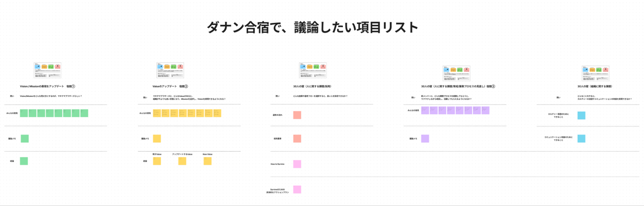
Task: Select sticky under 残すValue
Action: pos(157,161)
